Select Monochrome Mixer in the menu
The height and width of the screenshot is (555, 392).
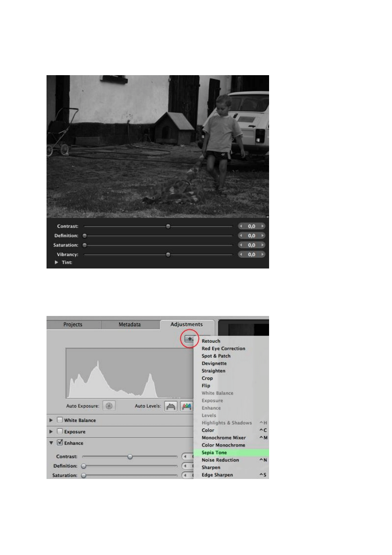click(223, 438)
